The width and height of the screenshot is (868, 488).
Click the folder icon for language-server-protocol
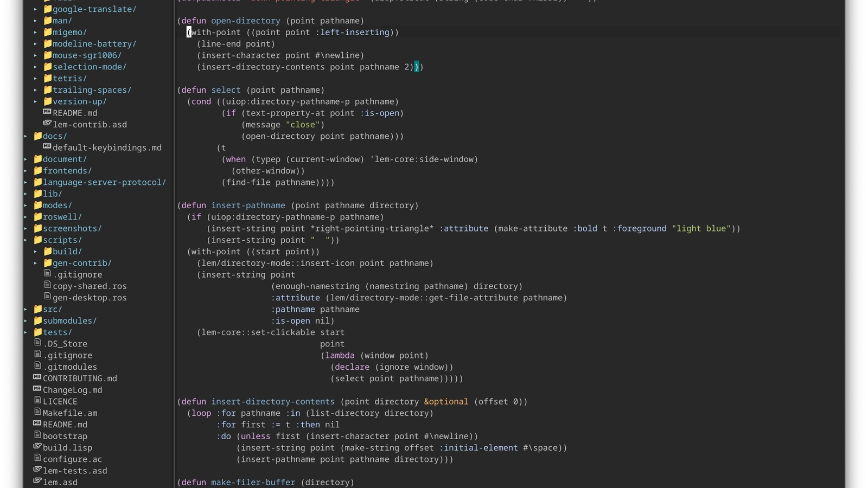click(x=37, y=182)
